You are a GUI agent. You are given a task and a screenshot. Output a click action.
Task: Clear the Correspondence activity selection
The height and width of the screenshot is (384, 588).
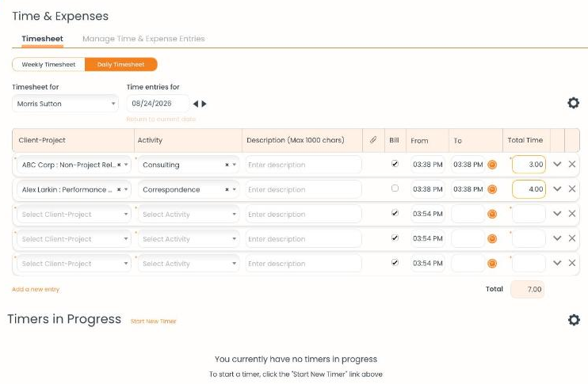[227, 189]
